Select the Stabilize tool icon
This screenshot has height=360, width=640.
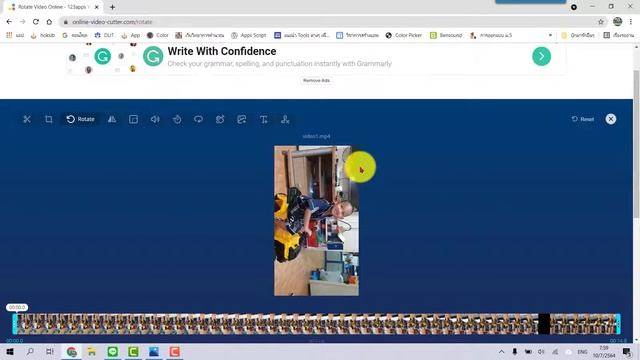pos(220,119)
